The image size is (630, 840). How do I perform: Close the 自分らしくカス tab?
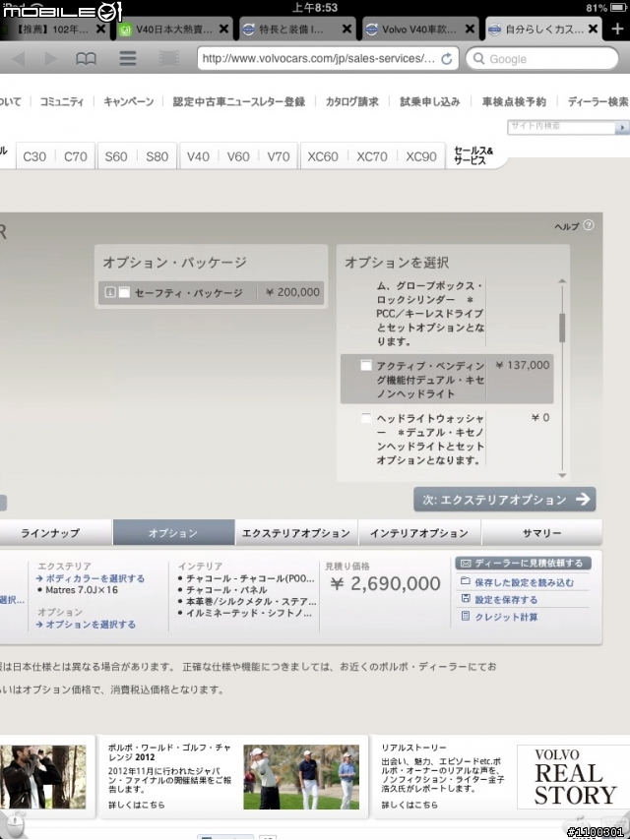pos(593,29)
